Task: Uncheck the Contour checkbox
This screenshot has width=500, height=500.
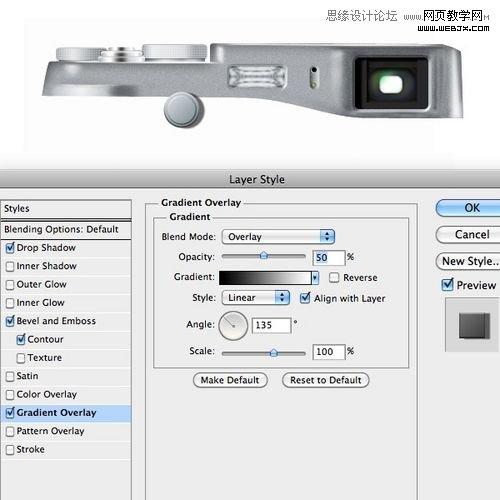Action: (x=21, y=339)
